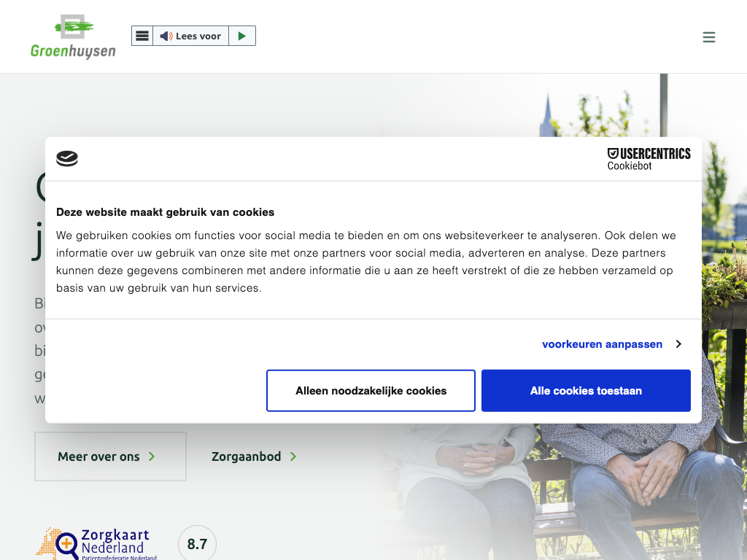Open voorkeuren aanpassen link
The height and width of the screenshot is (560, 747).
[602, 344]
